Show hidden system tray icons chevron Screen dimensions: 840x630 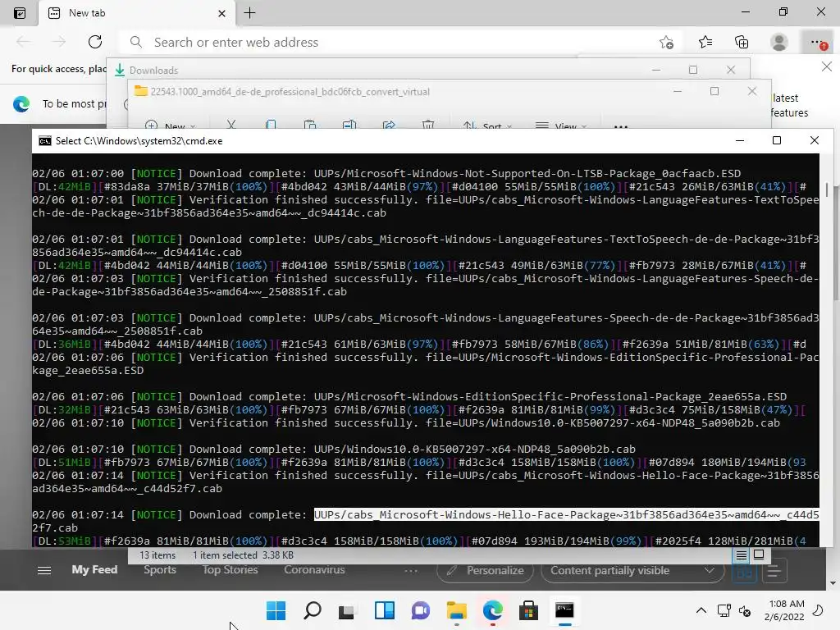click(701, 610)
